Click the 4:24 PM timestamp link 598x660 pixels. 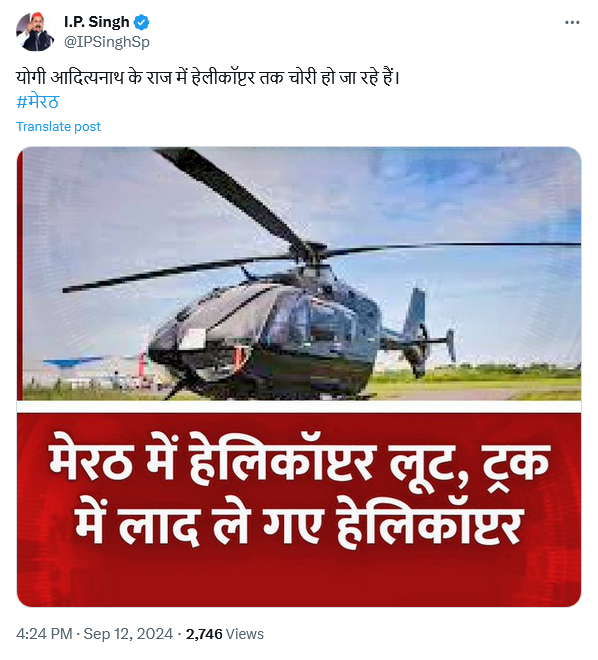pos(44,634)
